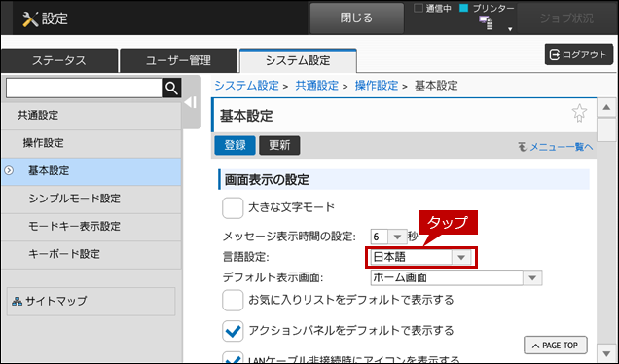Collapse the left sidebar panel arrow

pos(191,102)
